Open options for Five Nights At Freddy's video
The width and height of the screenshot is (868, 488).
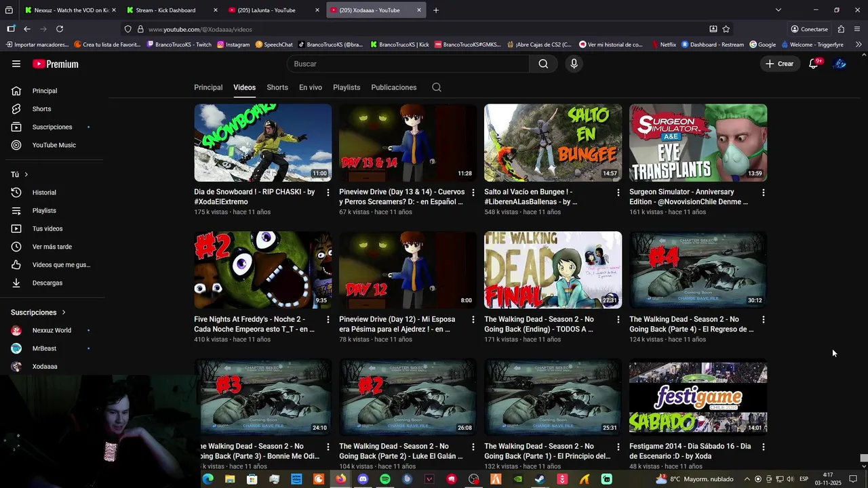(x=328, y=319)
